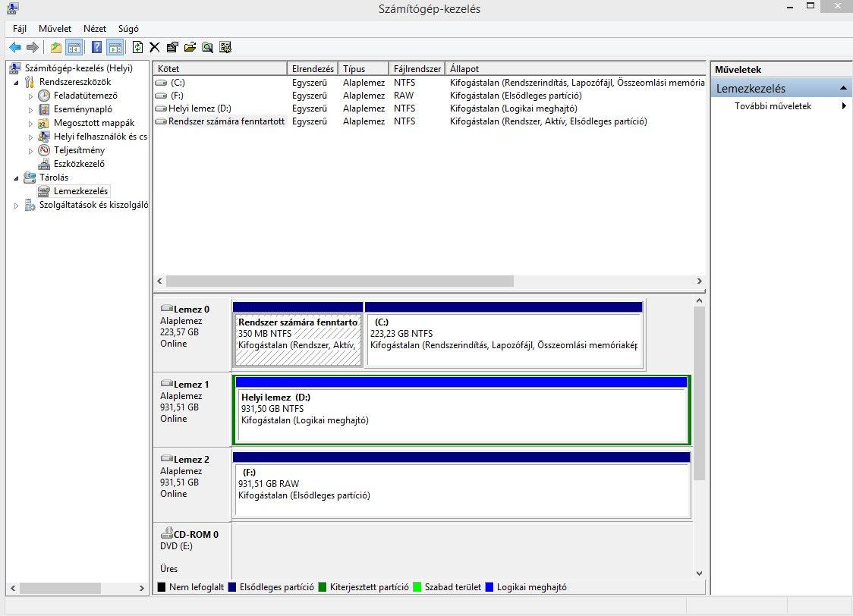
Task: Select the Rendszer számára fenntartott volume row
Action: [430, 122]
